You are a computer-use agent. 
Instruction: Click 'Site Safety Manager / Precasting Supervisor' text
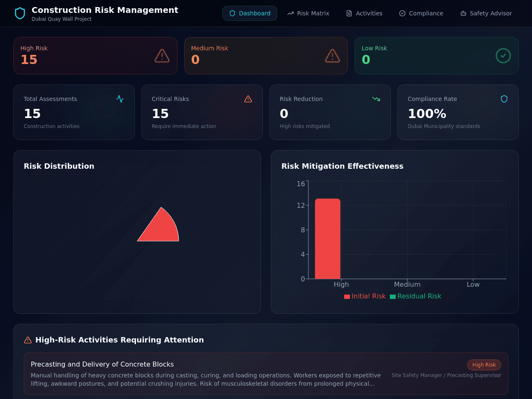(x=446, y=375)
